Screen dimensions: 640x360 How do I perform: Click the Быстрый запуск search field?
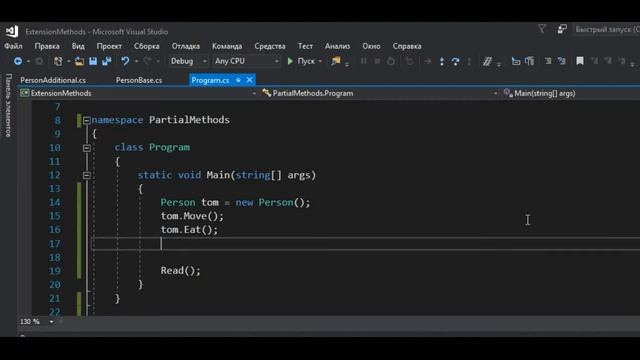[607, 29]
